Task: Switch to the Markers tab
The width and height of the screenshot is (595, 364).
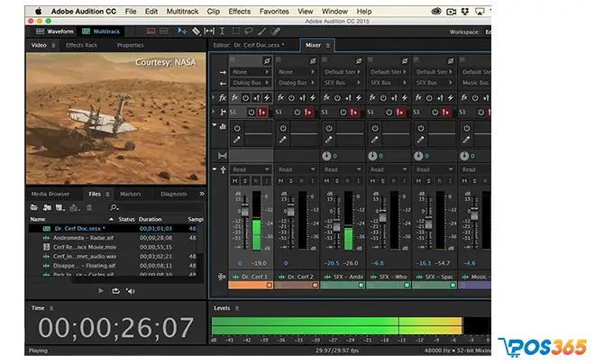Action: pos(131,194)
